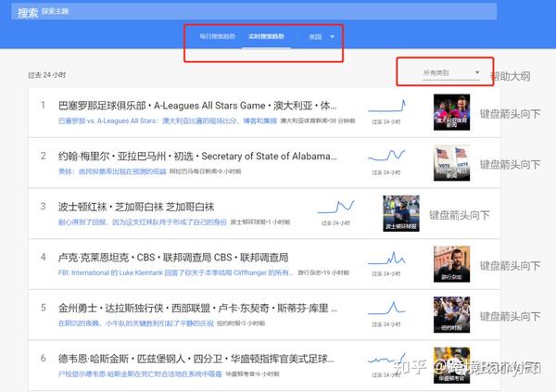Open the 卢克·克莱恩坦克 portrait thumbnail
The image size is (556, 392).
452,264
